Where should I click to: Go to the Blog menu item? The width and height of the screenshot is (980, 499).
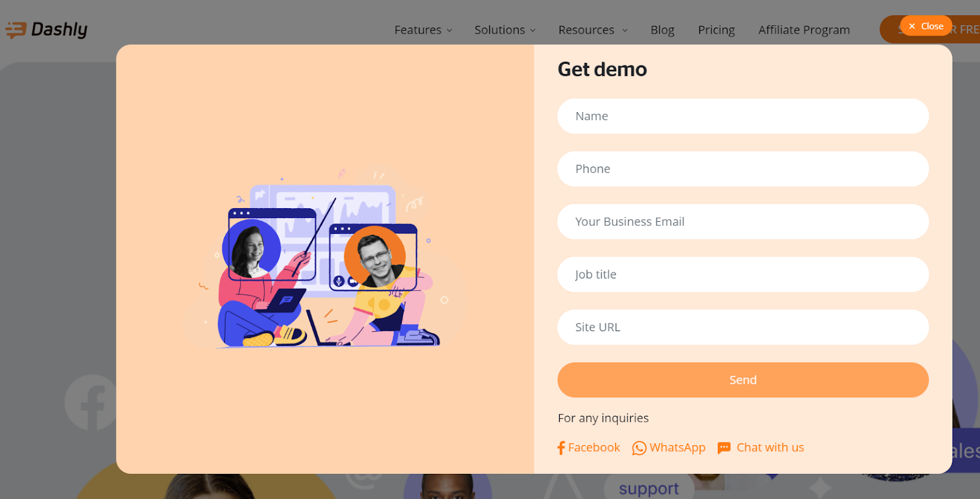[x=662, y=30]
